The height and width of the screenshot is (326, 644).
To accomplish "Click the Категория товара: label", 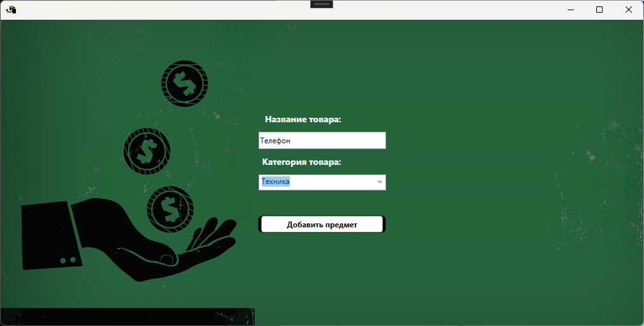I will click(301, 162).
